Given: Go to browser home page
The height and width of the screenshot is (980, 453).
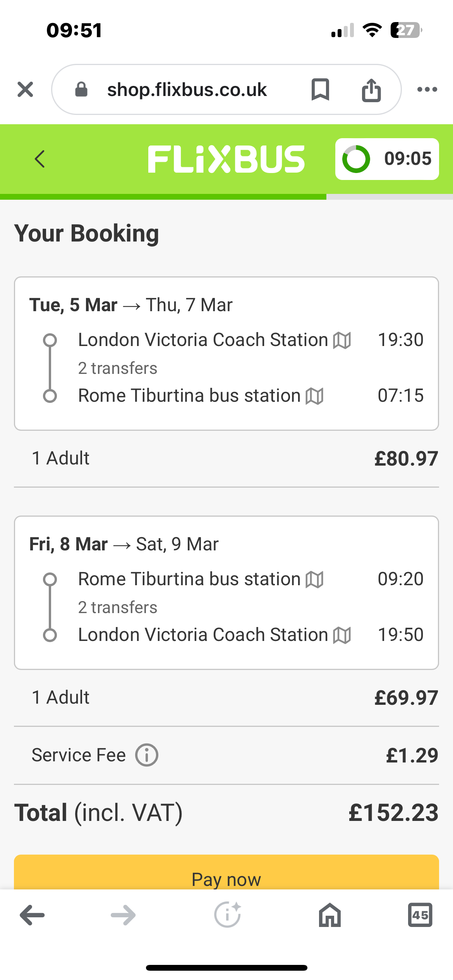Looking at the screenshot, I should (329, 915).
